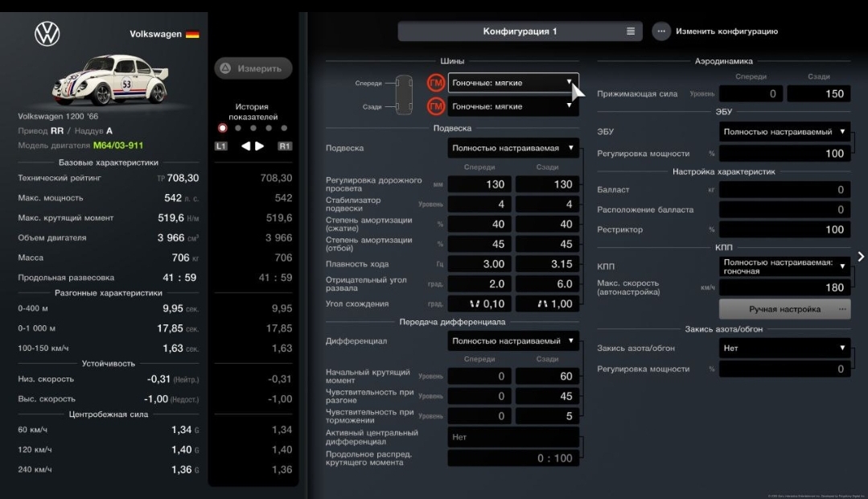Click the car tire position diagram icon
The height and width of the screenshot is (499, 868).
point(404,95)
